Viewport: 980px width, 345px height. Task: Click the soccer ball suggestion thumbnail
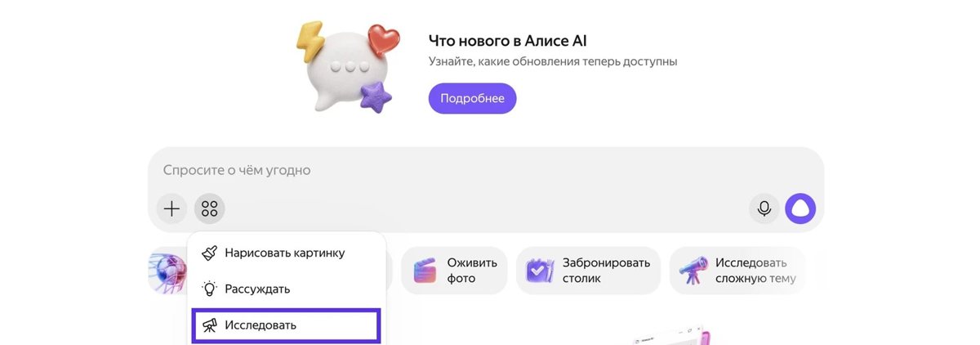coord(167,271)
